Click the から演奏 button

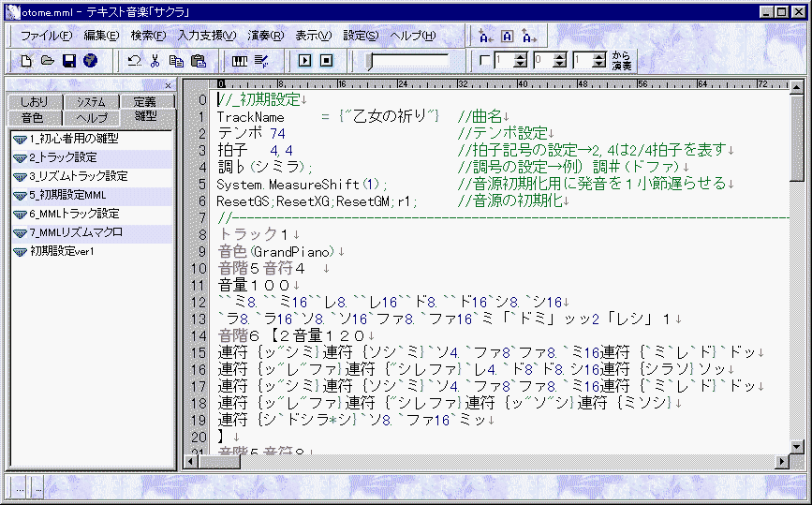pyautogui.click(x=622, y=61)
